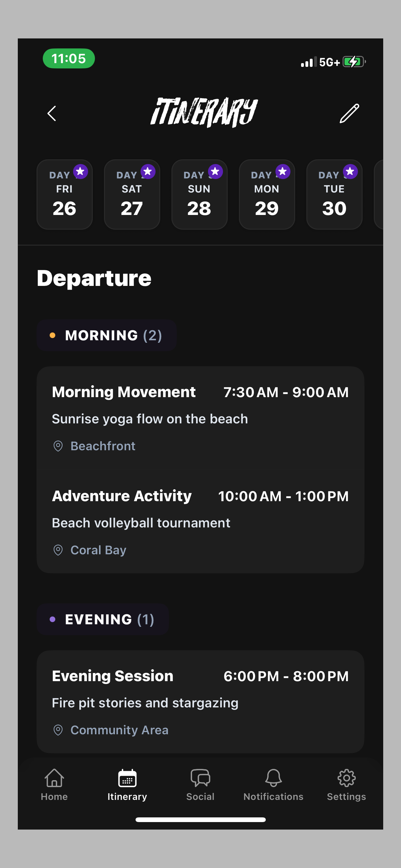Viewport: 401px width, 868px height.
Task: Open the Home tab icon
Action: pyautogui.click(x=54, y=778)
